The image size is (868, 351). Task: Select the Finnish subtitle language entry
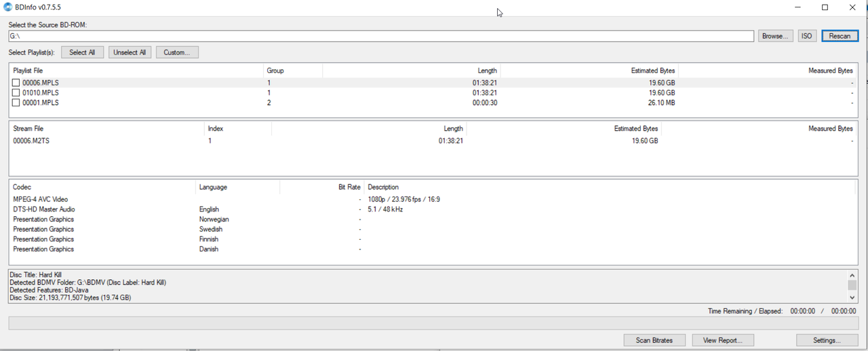pyautogui.click(x=209, y=239)
